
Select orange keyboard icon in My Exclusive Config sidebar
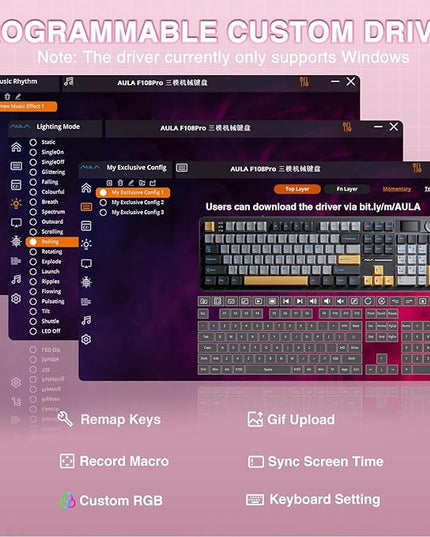pos(86,207)
